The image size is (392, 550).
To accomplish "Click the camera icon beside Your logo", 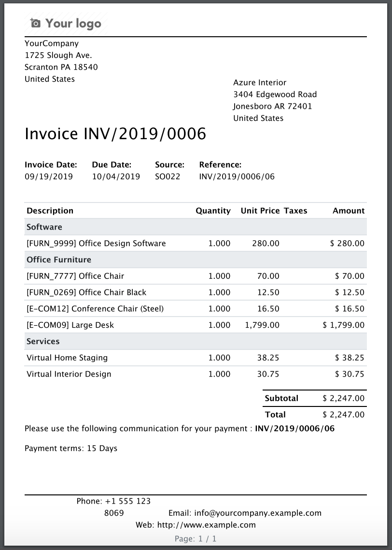I will (35, 23).
